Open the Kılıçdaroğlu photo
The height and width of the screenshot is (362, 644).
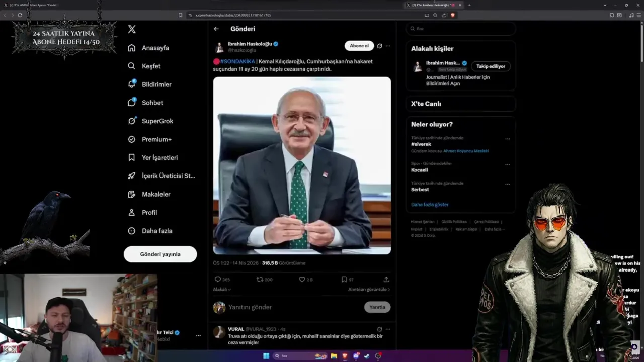coord(302,165)
